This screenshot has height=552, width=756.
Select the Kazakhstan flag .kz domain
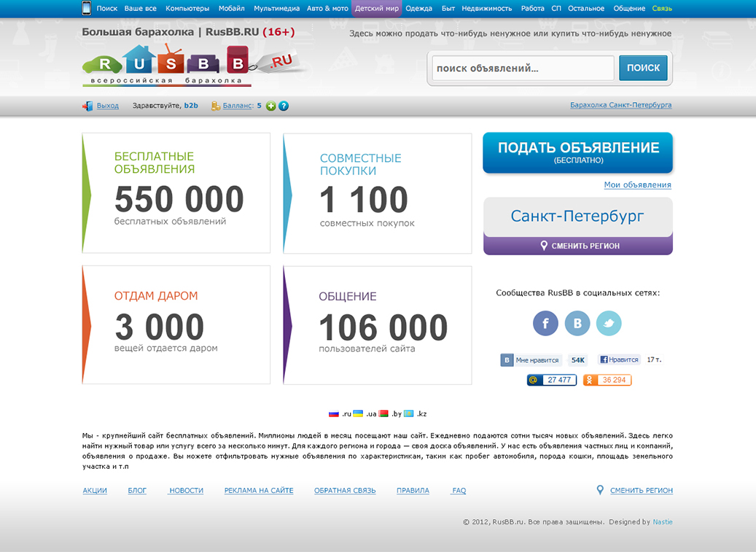click(x=415, y=413)
